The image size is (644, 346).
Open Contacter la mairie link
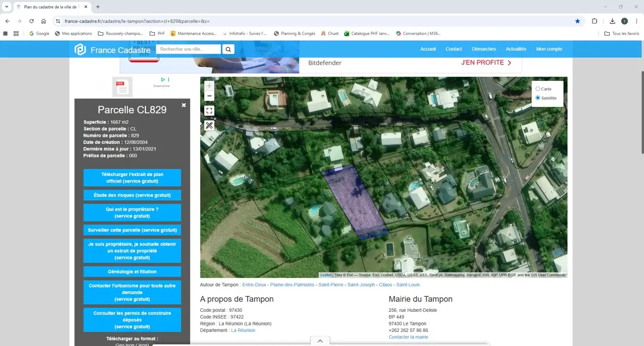click(408, 337)
